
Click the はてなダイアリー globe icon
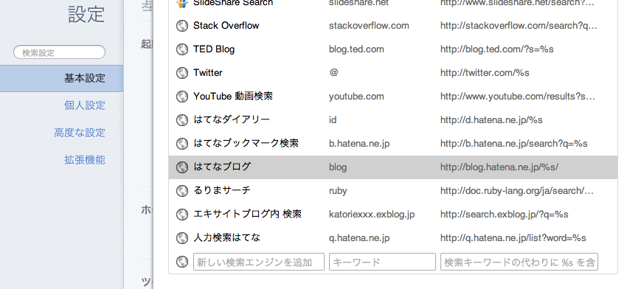pyautogui.click(x=182, y=120)
